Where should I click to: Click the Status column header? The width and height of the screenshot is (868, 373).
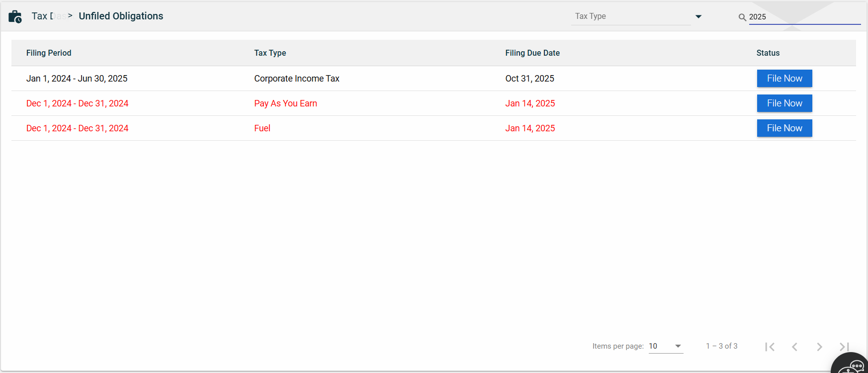click(768, 53)
